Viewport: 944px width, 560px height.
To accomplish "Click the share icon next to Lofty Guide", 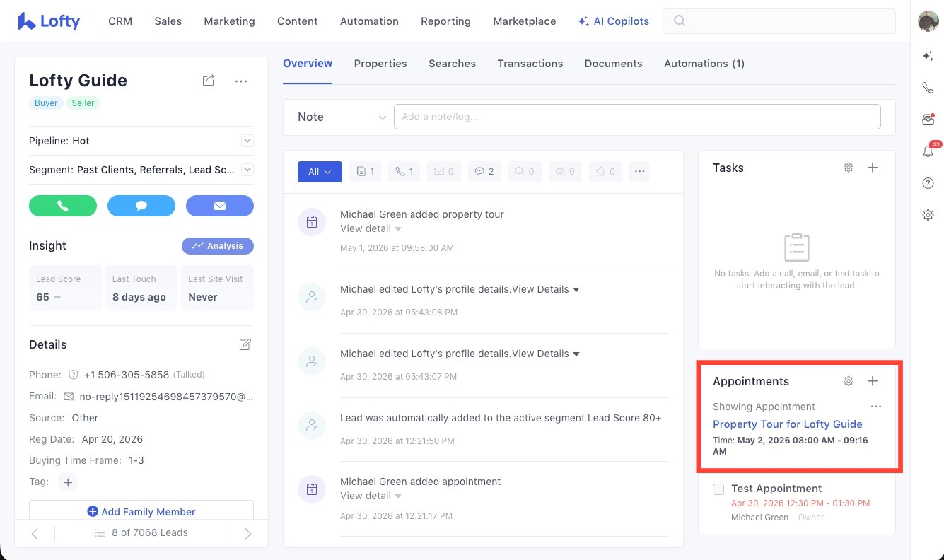I will (208, 81).
